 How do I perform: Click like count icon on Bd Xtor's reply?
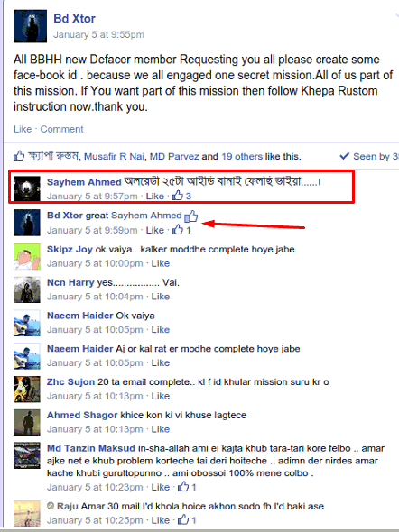pyautogui.click(x=181, y=230)
